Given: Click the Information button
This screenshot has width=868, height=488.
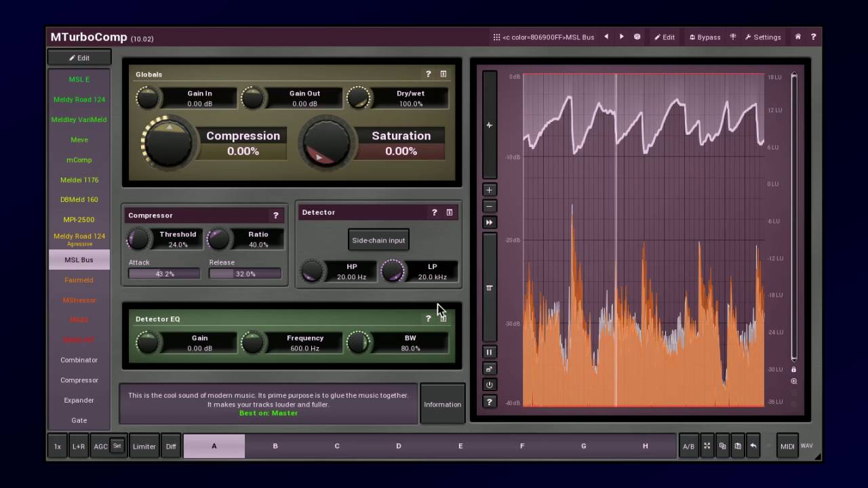Looking at the screenshot, I should pos(442,404).
